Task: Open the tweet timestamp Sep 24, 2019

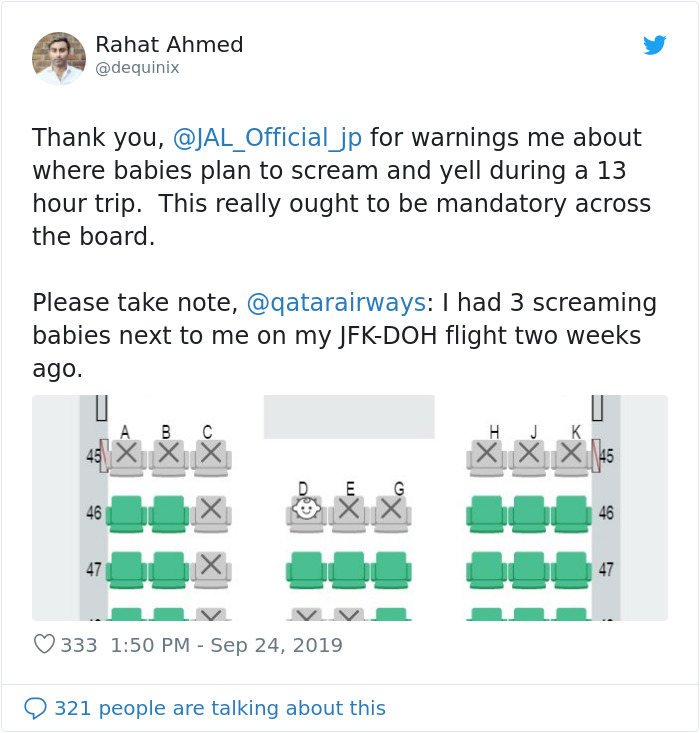Action: (x=226, y=645)
